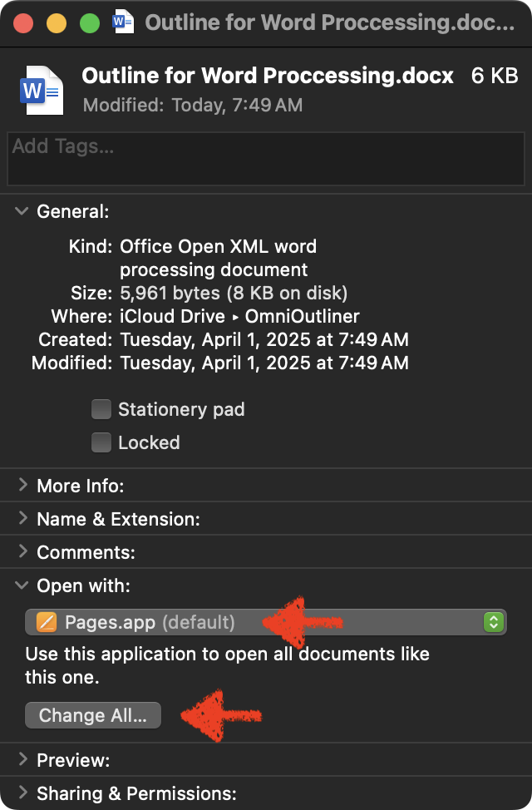Show the Comments section

(22, 552)
